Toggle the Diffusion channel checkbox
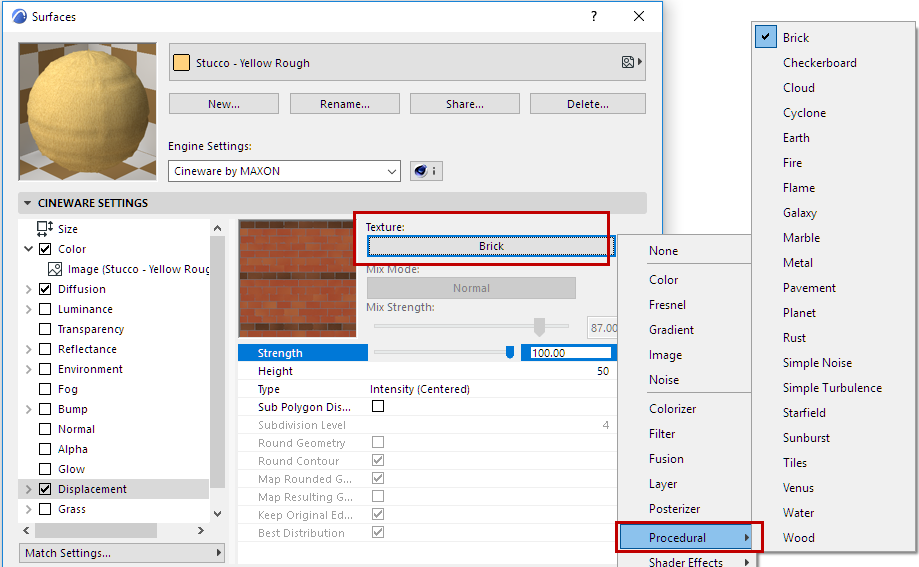The height and width of the screenshot is (567, 919). tap(45, 289)
